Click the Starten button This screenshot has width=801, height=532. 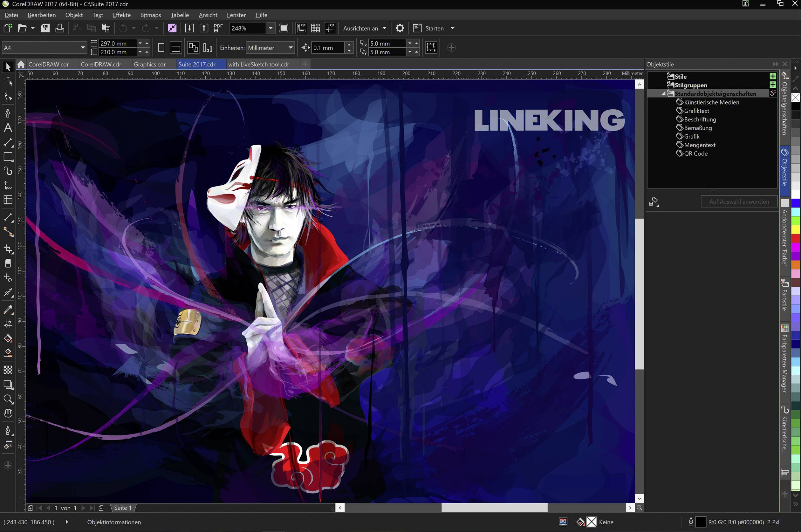(428, 28)
